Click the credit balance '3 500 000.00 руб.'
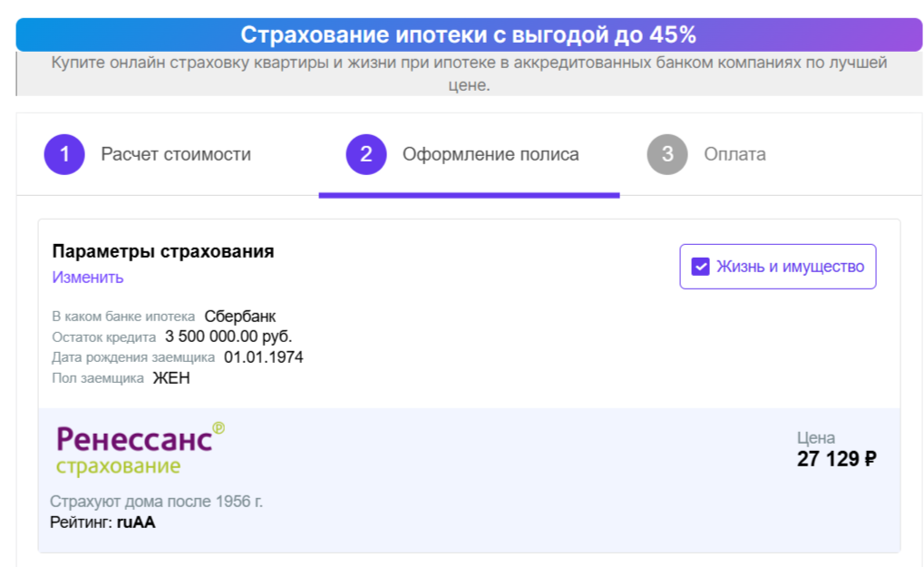This screenshot has width=924, height=567. tap(229, 337)
